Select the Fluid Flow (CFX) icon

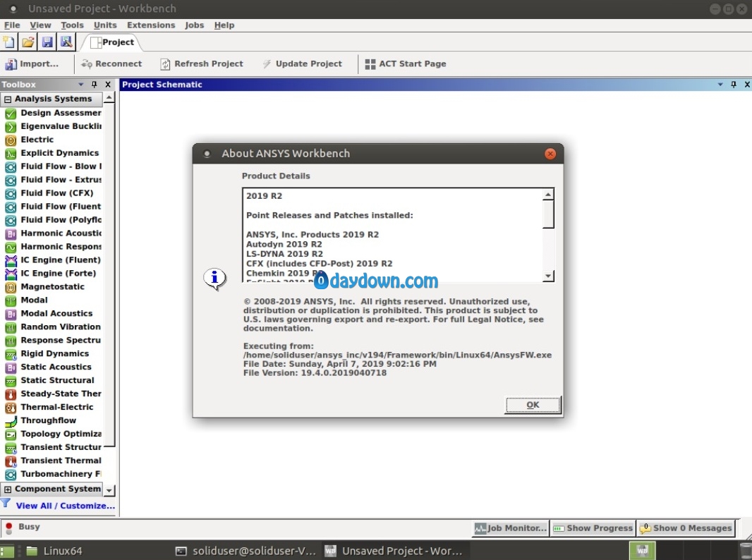(11, 193)
